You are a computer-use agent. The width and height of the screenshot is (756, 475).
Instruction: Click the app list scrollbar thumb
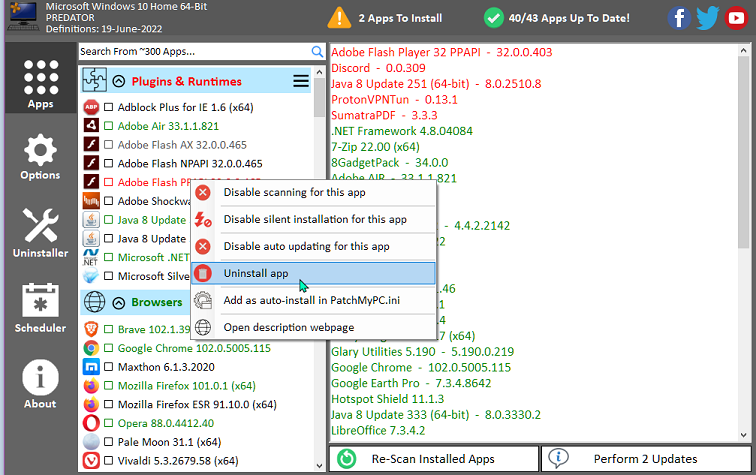click(x=319, y=98)
